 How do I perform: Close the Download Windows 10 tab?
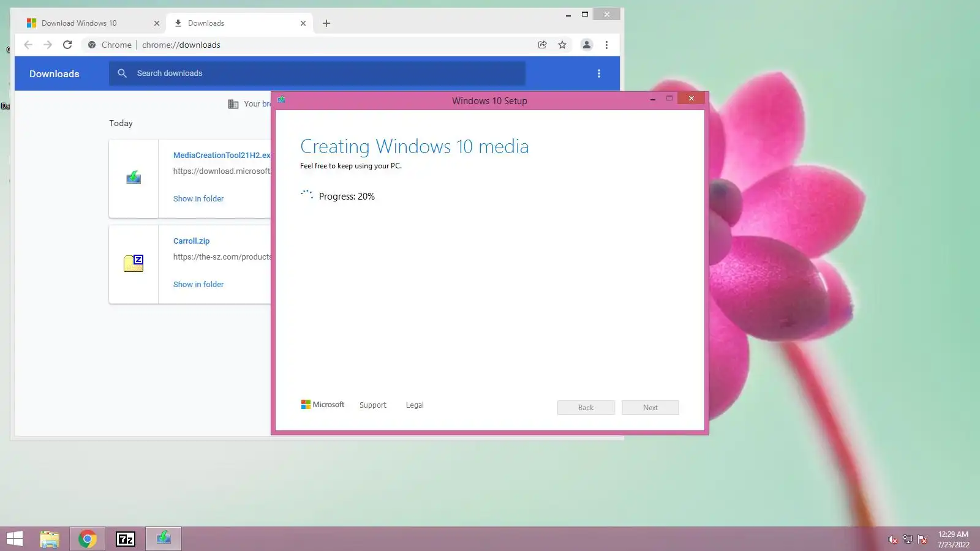coord(157,23)
